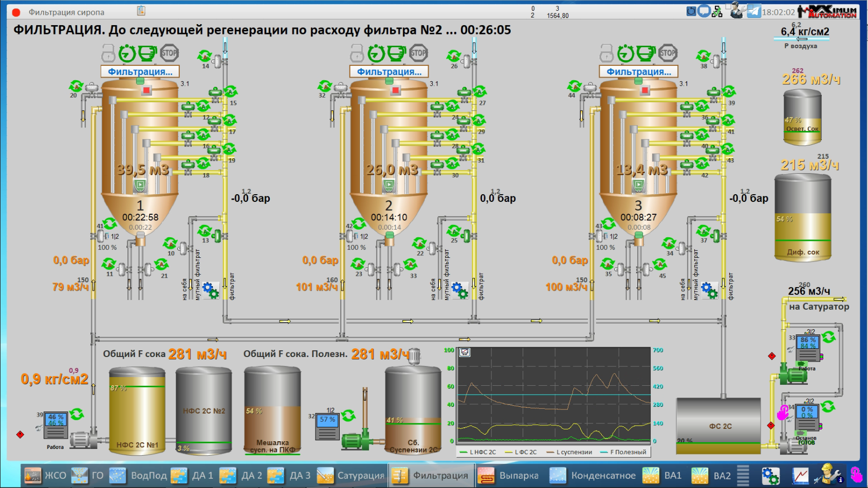Open filter 1 'Фильтрация...' mode selector

pyautogui.click(x=140, y=72)
